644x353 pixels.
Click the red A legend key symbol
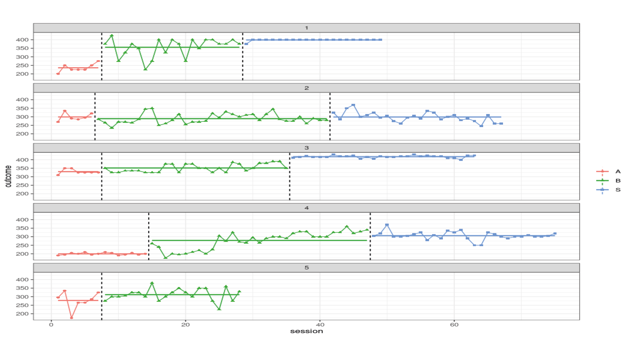coord(602,171)
